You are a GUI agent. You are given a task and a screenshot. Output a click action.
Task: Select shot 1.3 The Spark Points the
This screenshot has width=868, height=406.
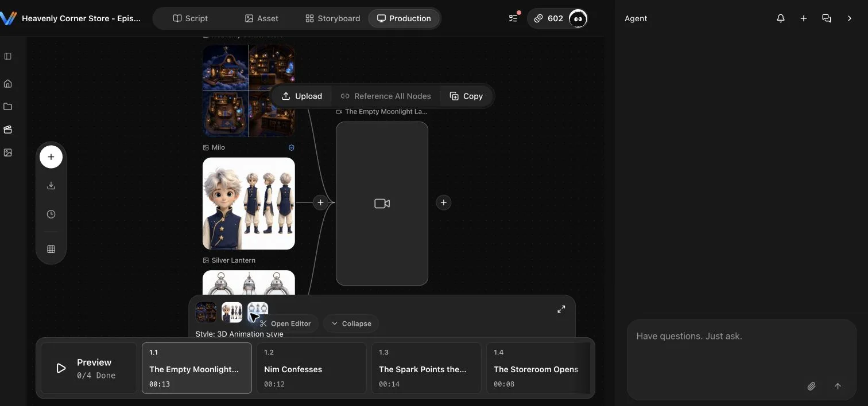pos(427,368)
